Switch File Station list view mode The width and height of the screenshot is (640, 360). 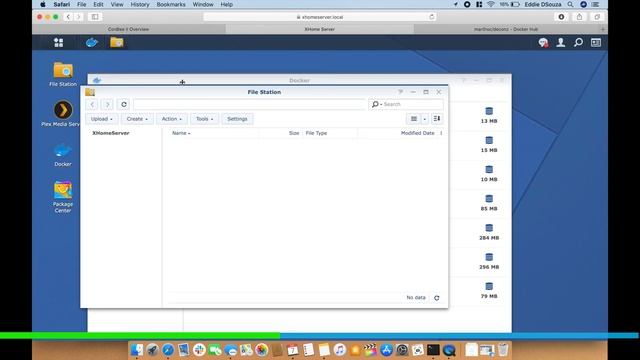pos(413,119)
